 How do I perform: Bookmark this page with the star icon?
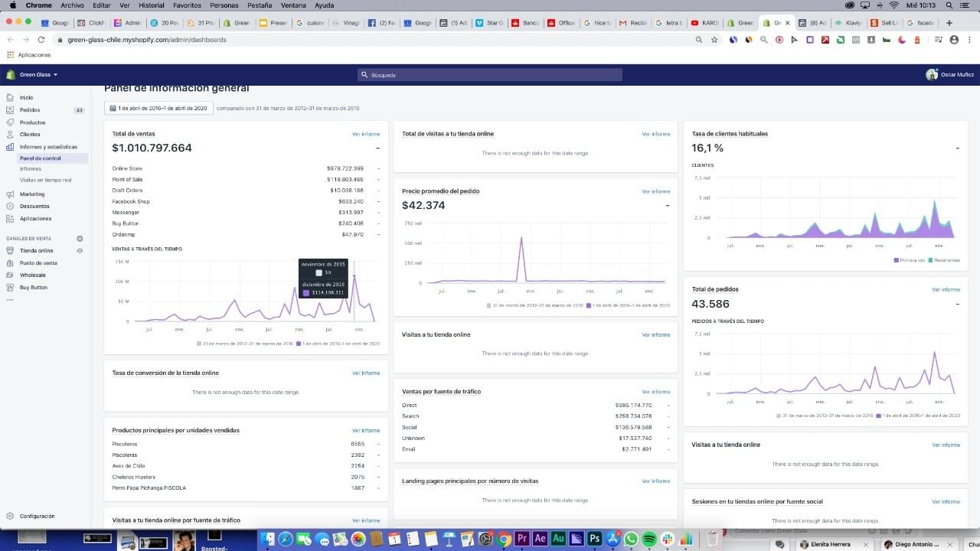point(714,40)
